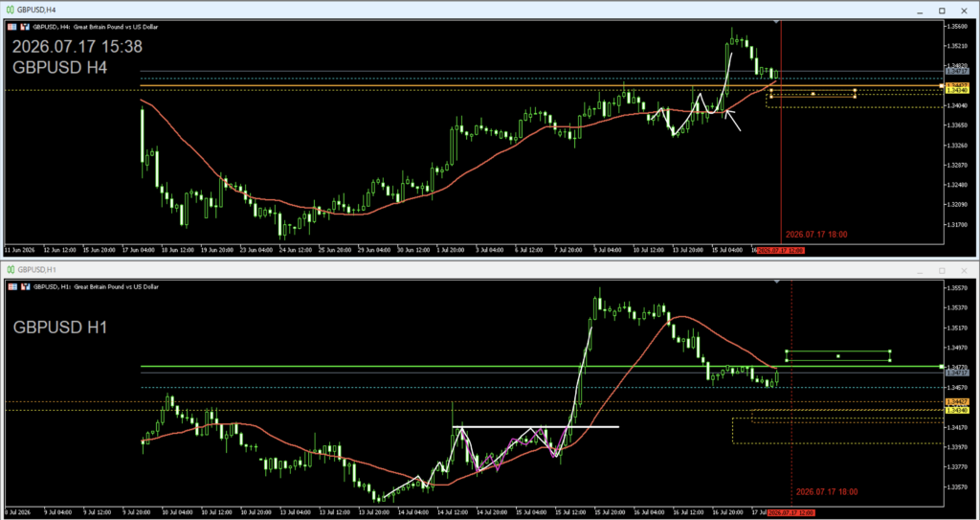Click yellow price tag 1.34340 in H4
The width and height of the screenshot is (980, 520).
click(x=957, y=91)
